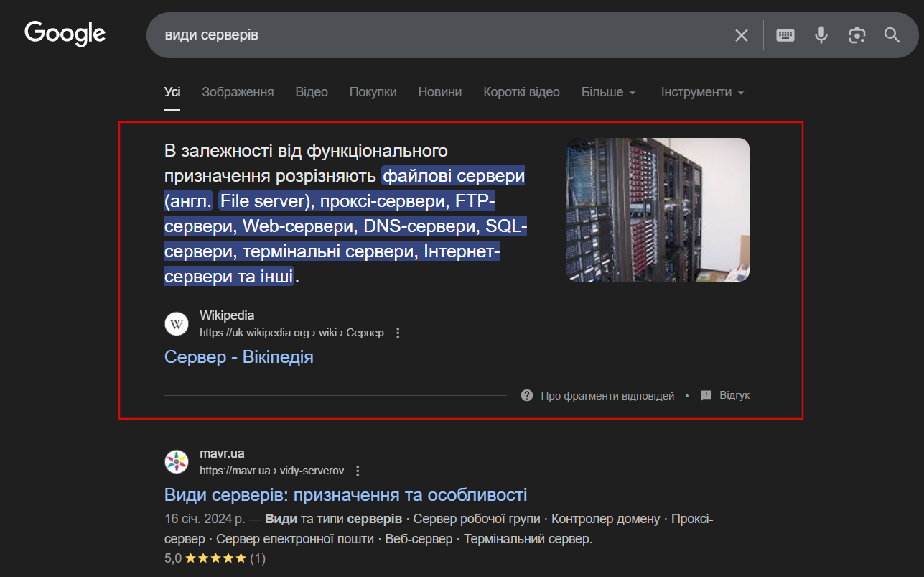The image size is (924, 577).
Task: Activate voice search with the microphone icon
Action: click(821, 34)
